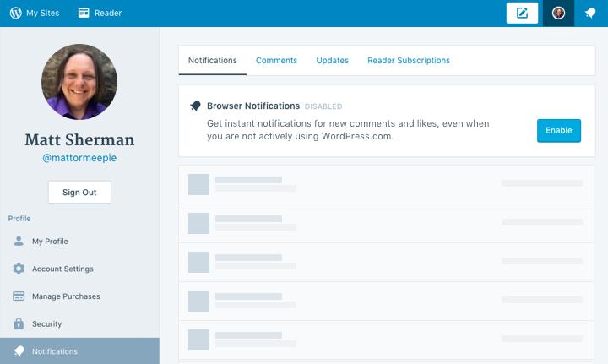Click Matt Sherman's large profile photo
The width and height of the screenshot is (608, 364).
click(x=79, y=82)
